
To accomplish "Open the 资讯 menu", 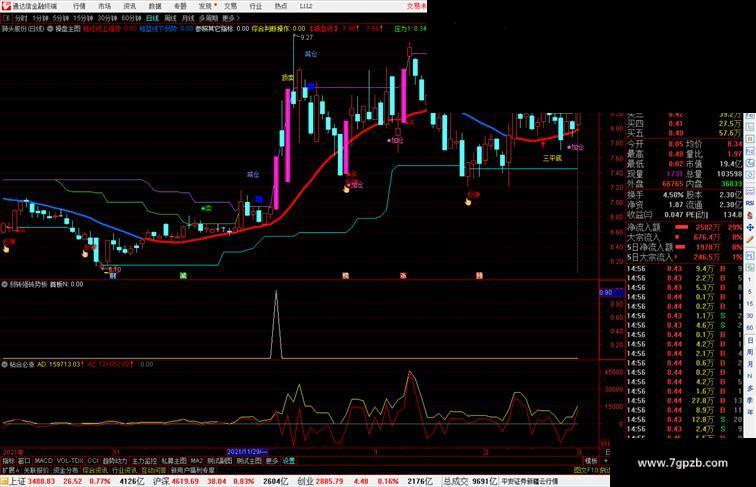I will (x=129, y=6).
